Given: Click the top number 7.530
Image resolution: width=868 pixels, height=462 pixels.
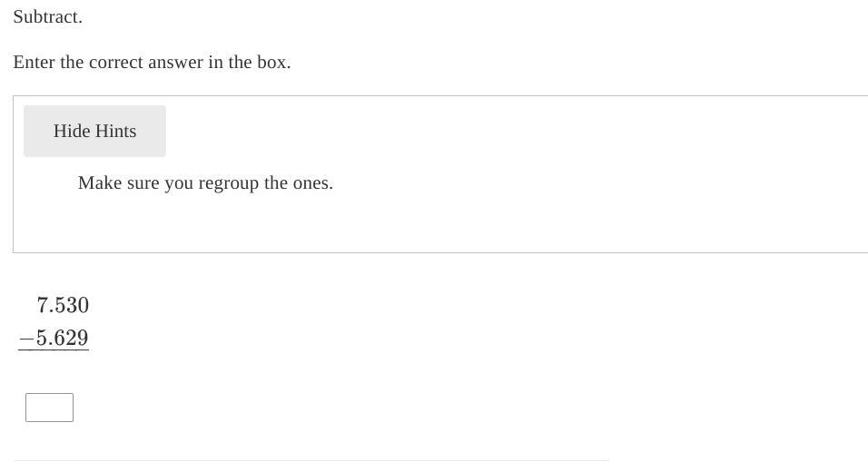Looking at the screenshot, I should [63, 305].
